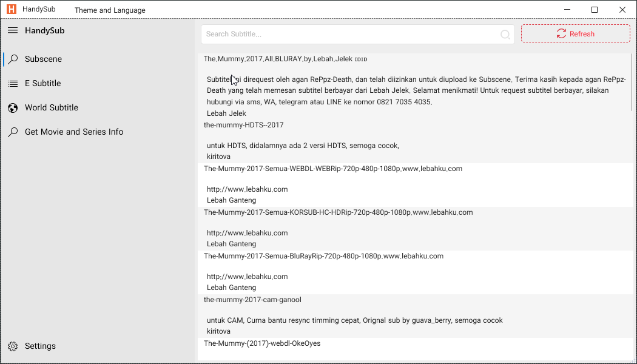Click the Refresh button
Image resolution: width=637 pixels, height=364 pixels.
[x=575, y=33]
